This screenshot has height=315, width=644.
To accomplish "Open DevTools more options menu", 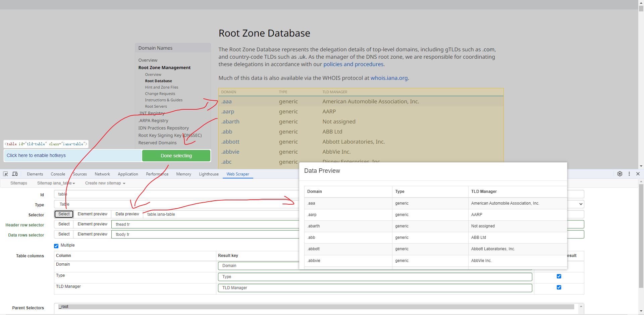I will (629, 174).
